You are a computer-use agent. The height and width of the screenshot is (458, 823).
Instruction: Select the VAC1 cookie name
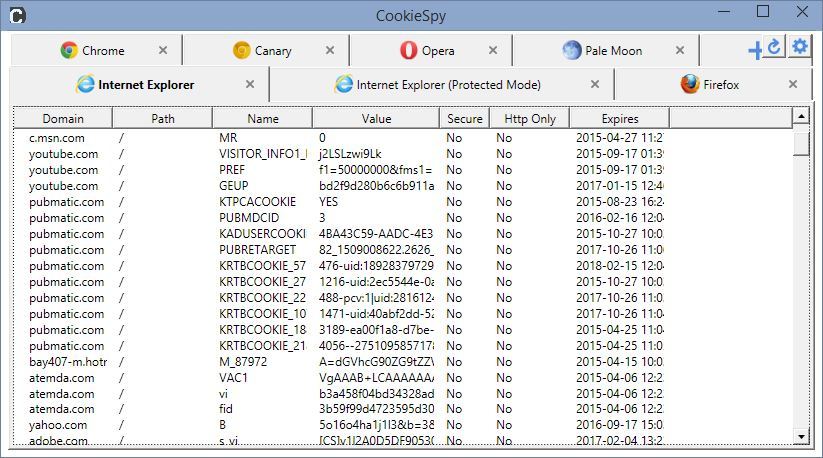[233, 378]
